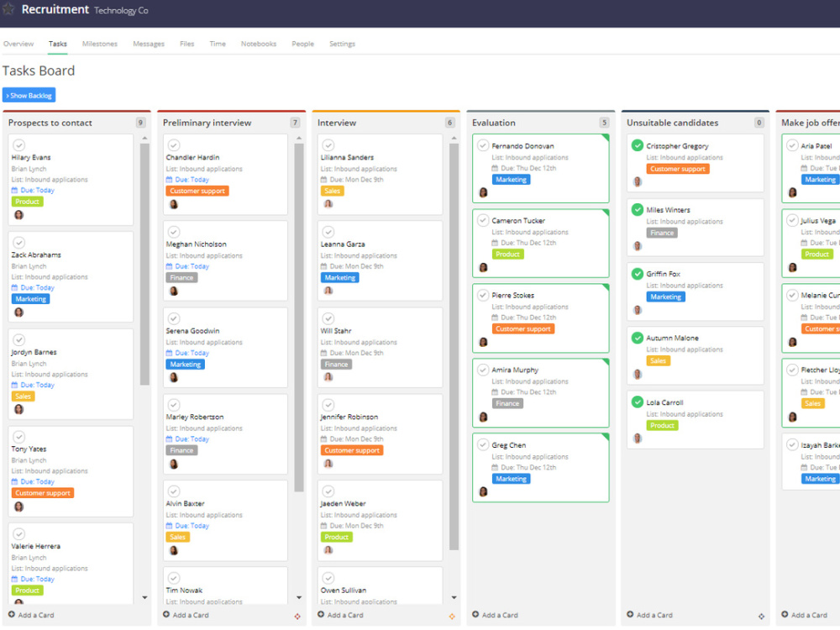Switch to the Milestones tab
The image size is (840, 630).
click(x=100, y=44)
